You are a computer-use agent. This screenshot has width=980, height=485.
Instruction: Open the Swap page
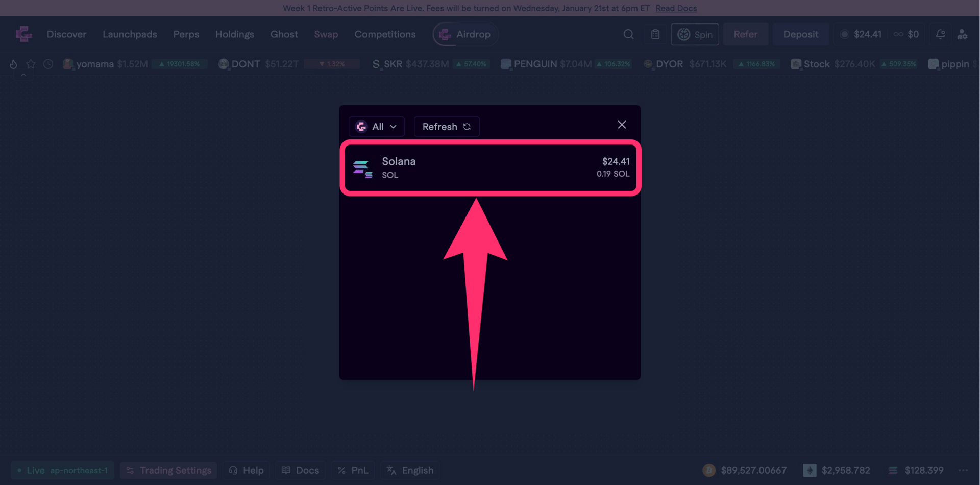coord(326,34)
